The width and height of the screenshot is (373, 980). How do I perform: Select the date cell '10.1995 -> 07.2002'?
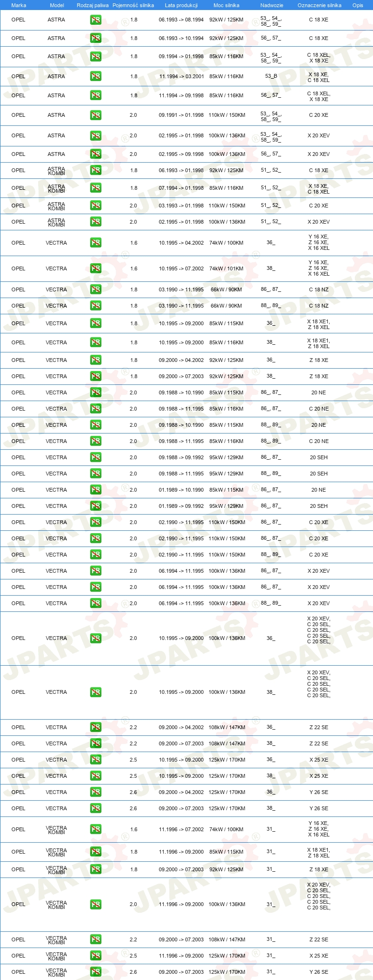tap(181, 268)
